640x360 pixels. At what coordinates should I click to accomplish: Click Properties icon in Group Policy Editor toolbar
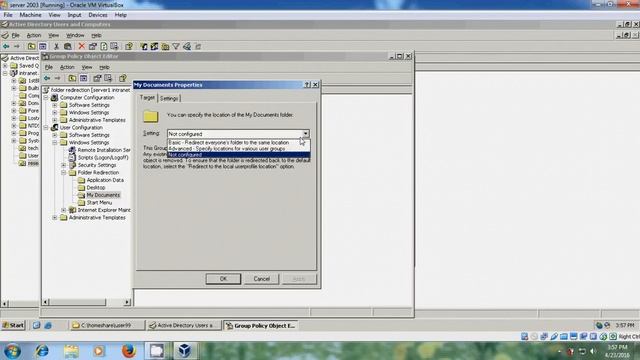[97, 78]
